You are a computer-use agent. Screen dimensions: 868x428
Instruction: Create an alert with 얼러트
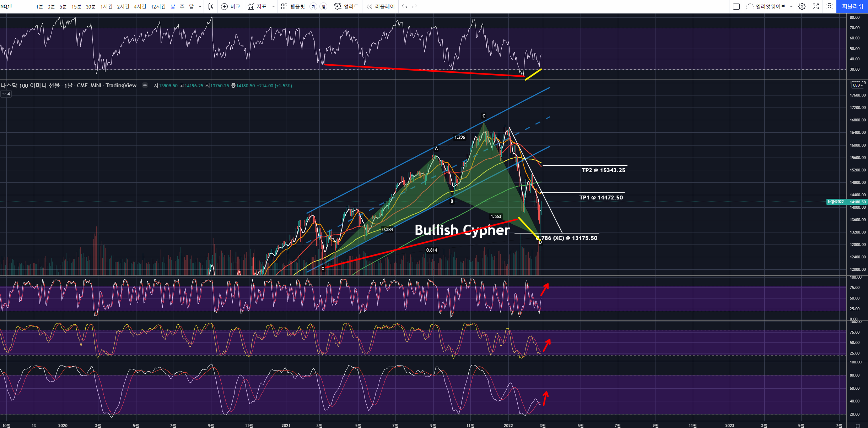pos(346,6)
